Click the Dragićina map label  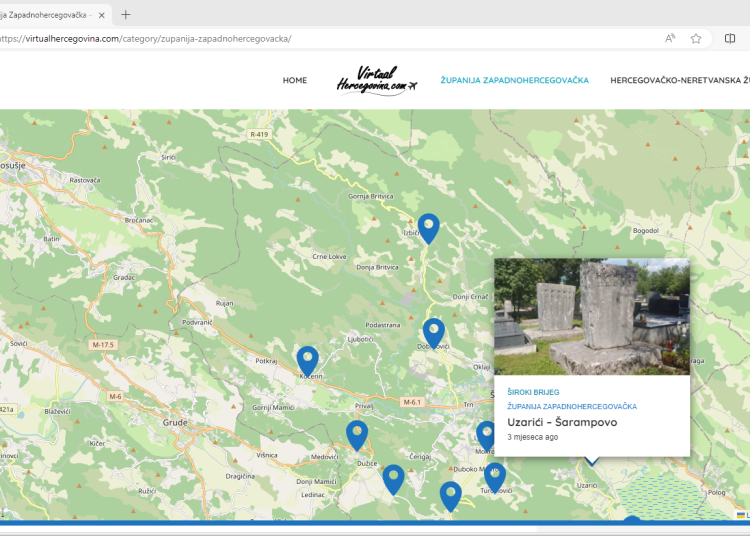[240, 476]
